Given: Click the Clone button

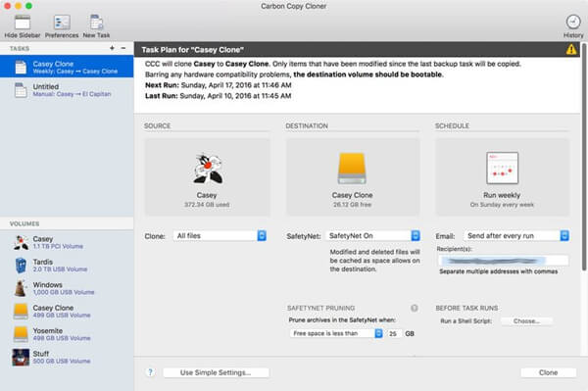Looking at the screenshot, I should tap(548, 372).
